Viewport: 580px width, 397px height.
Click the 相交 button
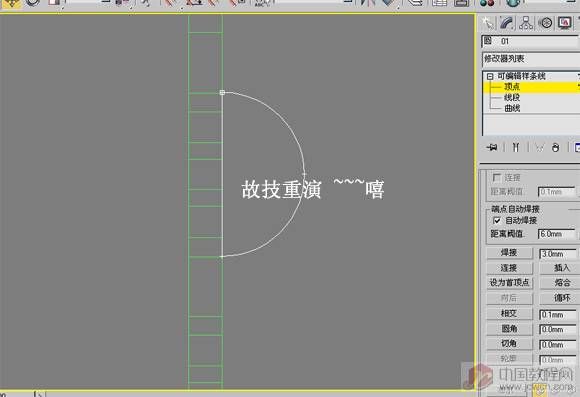(x=509, y=314)
